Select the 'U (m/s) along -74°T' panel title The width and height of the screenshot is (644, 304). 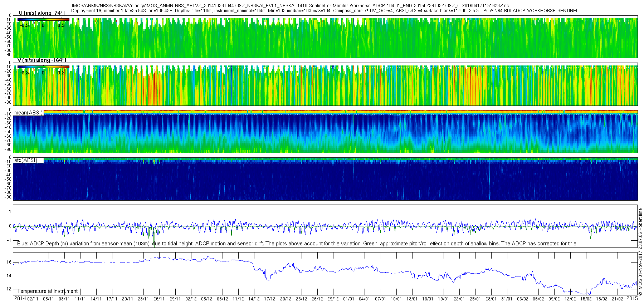tap(42, 13)
